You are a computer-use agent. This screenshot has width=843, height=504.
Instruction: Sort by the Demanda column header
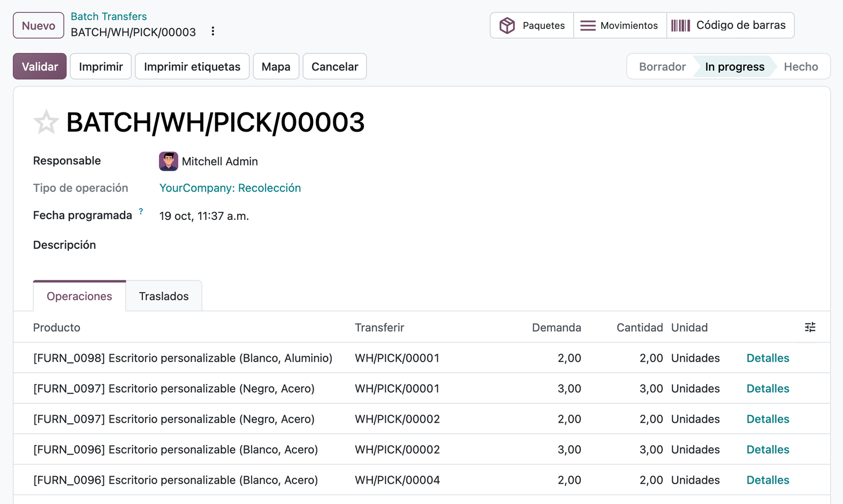(x=557, y=327)
